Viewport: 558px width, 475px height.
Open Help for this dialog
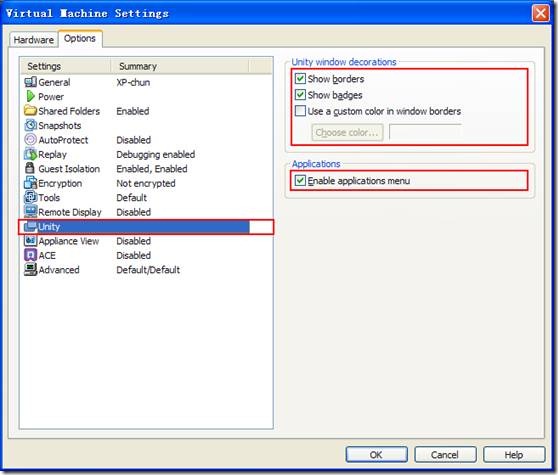tap(514, 454)
